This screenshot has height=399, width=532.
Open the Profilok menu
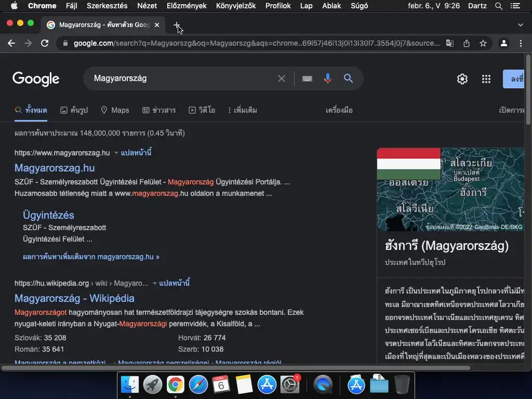click(278, 6)
